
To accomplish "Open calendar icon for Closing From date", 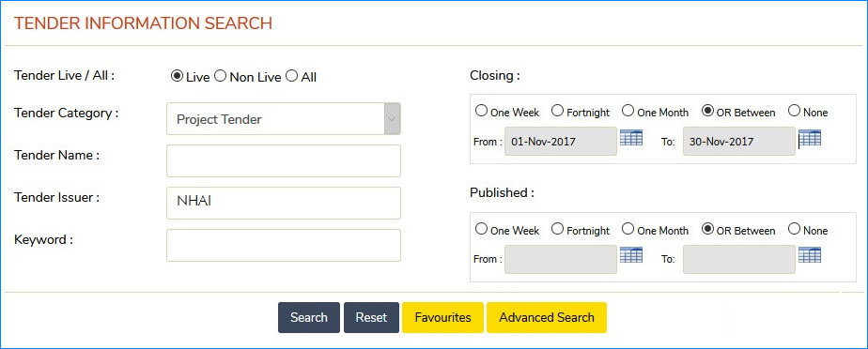I will point(631,138).
